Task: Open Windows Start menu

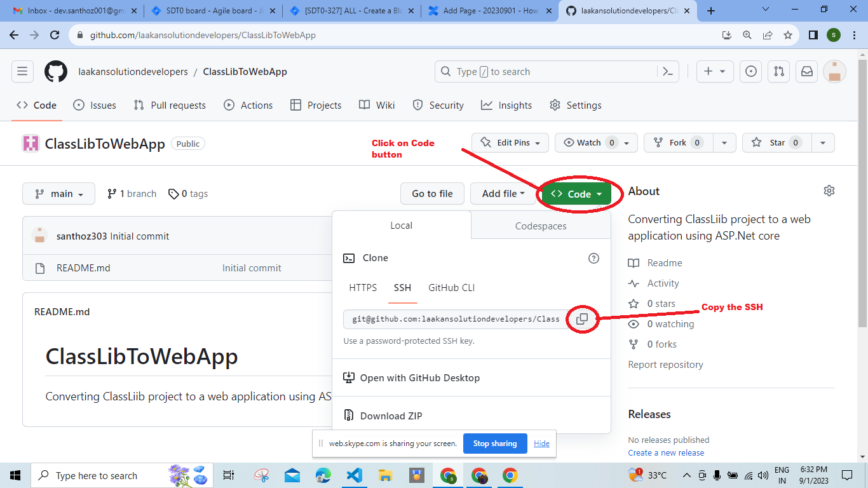Action: pyautogui.click(x=15, y=475)
